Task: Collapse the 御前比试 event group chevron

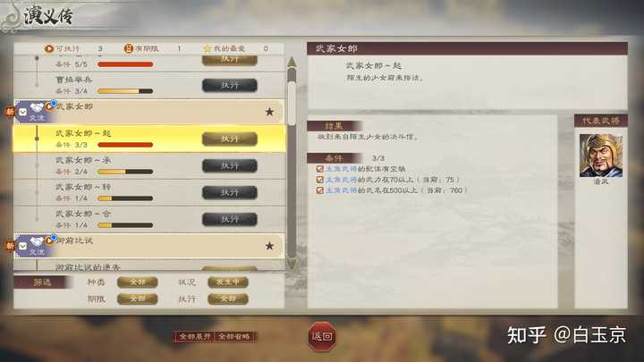Action: tap(23, 246)
